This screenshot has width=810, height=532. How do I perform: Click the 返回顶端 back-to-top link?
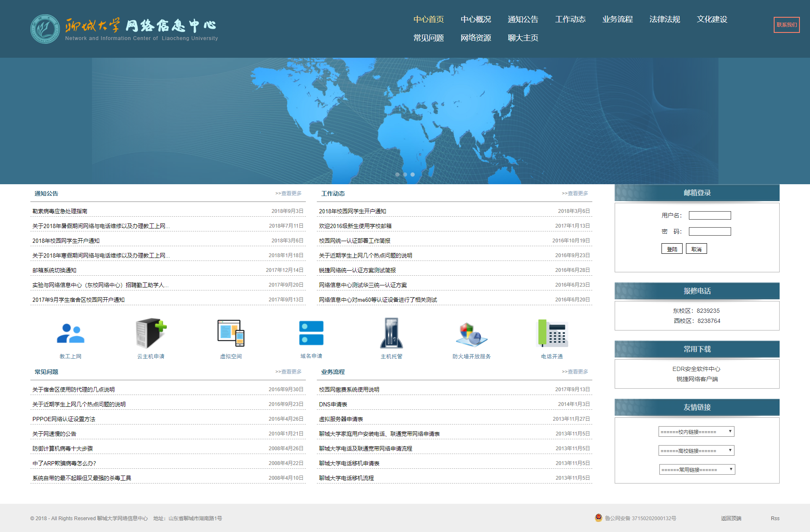coord(731,519)
